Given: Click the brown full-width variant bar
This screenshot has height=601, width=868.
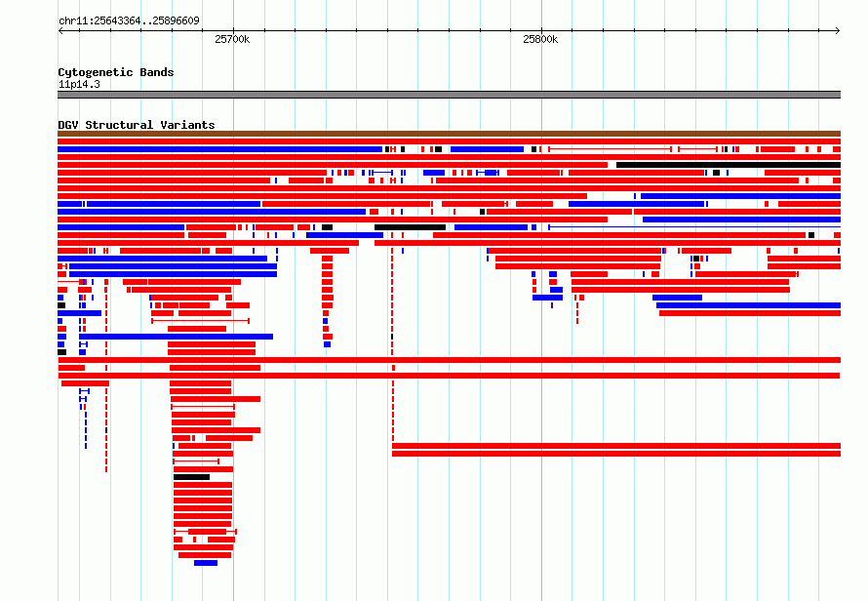Looking at the screenshot, I should click(x=449, y=134).
